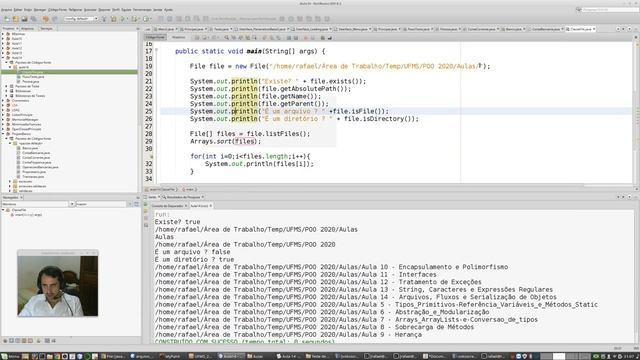This screenshot has width=640, height=360.
Task: Click the main breadcrumb below editor
Action: click(190, 189)
